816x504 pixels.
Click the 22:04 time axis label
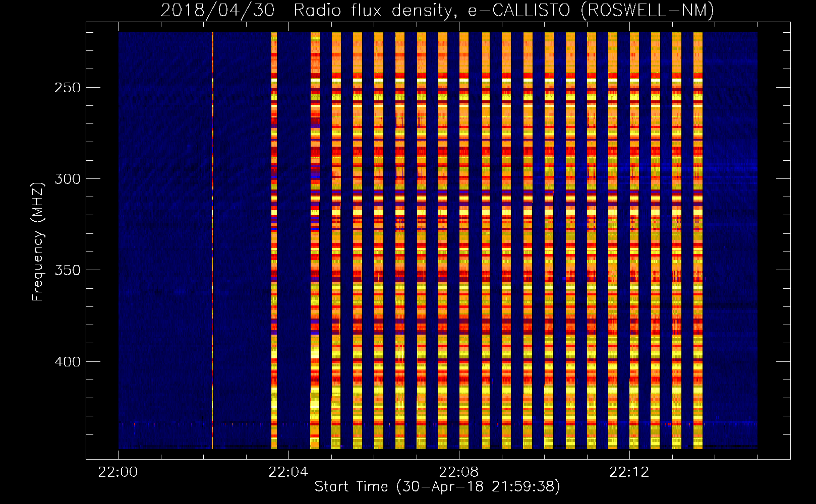click(288, 472)
